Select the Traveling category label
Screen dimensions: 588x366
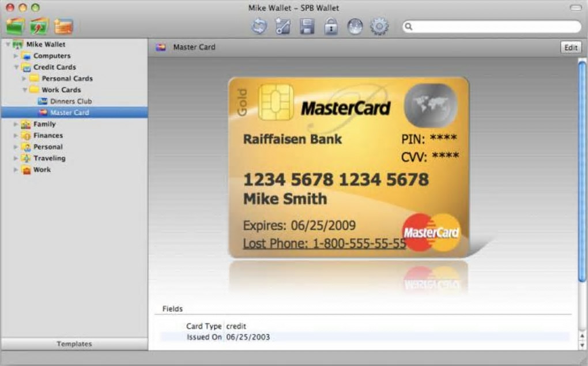pos(49,159)
